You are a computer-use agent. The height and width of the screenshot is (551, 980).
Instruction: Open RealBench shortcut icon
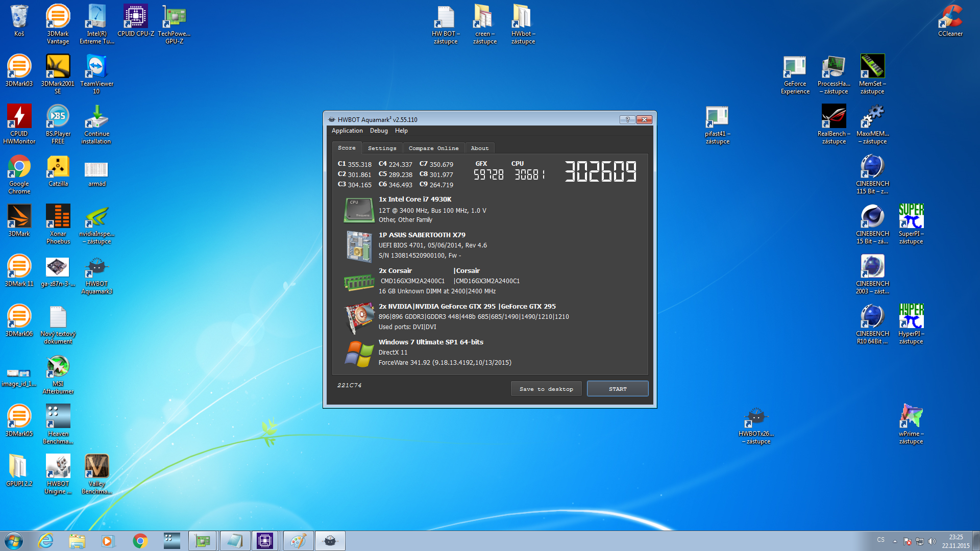(834, 124)
